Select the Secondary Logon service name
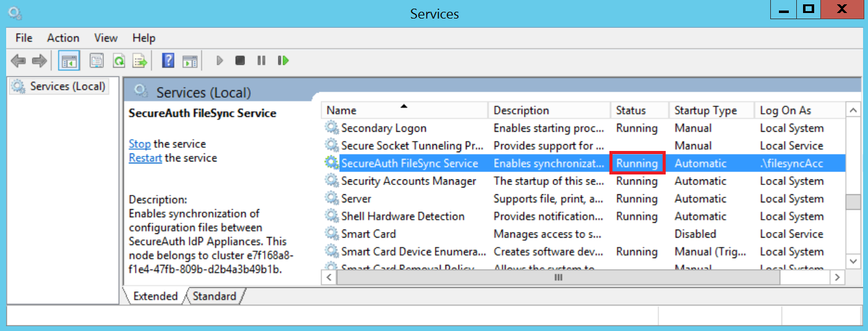Viewport: 868px width, 331px height. (x=384, y=128)
